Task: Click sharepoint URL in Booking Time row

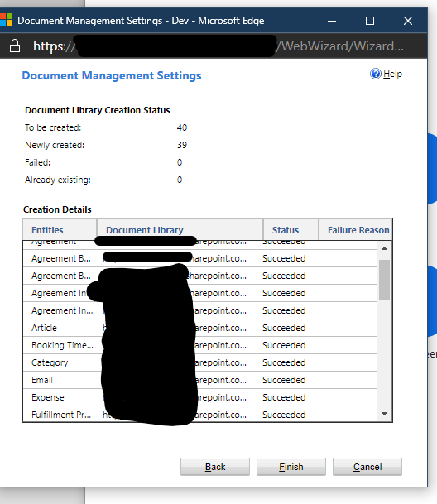Action: [x=221, y=345]
